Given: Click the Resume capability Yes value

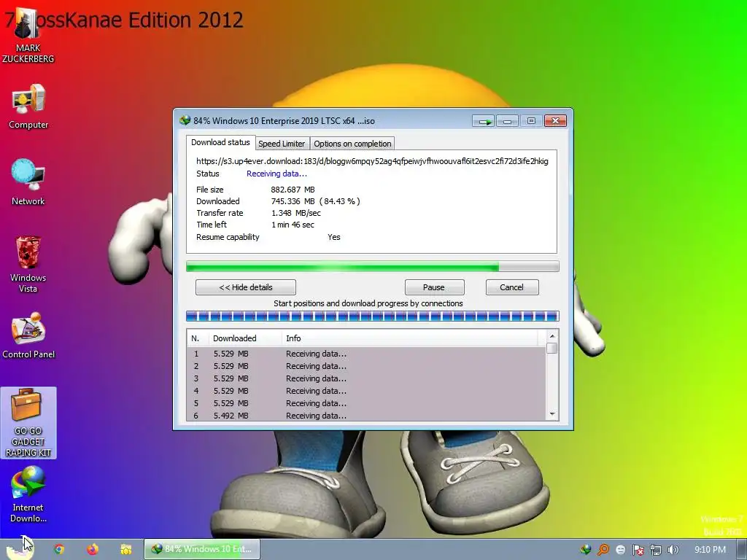Looking at the screenshot, I should 334,237.
